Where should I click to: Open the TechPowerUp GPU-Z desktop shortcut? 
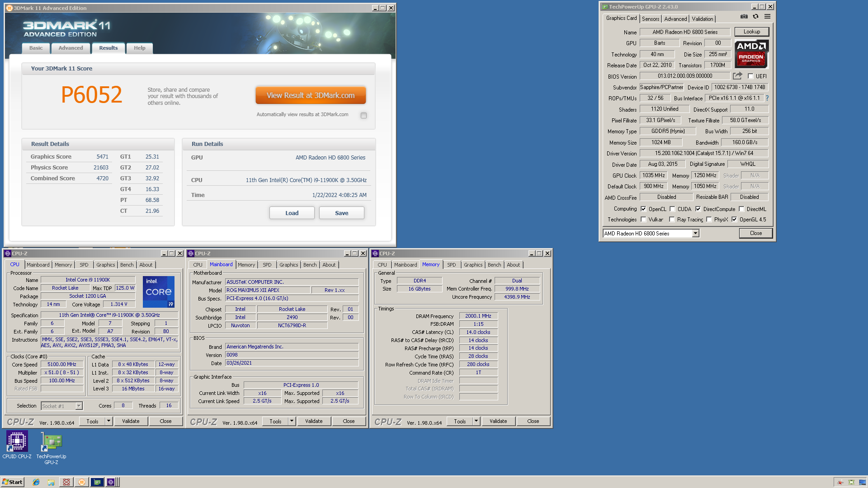coord(51,448)
